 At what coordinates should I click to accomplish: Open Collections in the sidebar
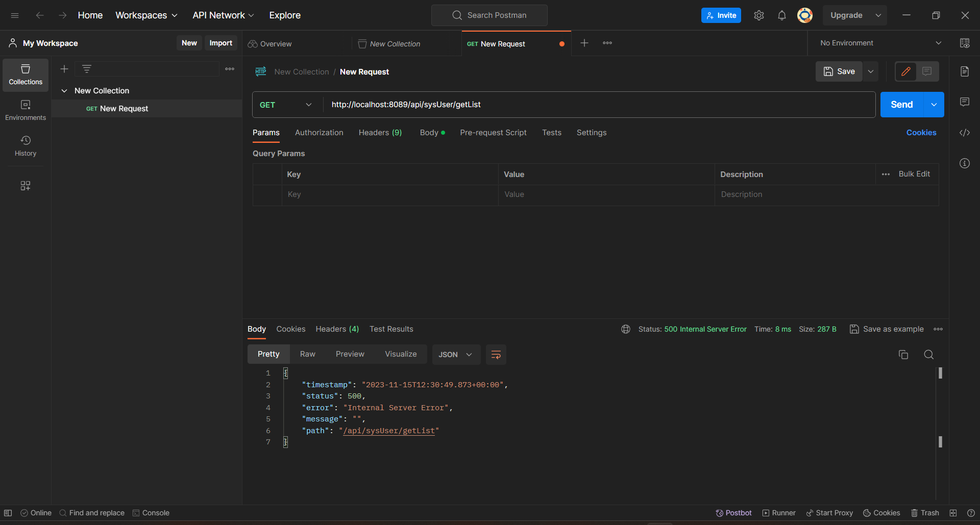pyautogui.click(x=26, y=74)
